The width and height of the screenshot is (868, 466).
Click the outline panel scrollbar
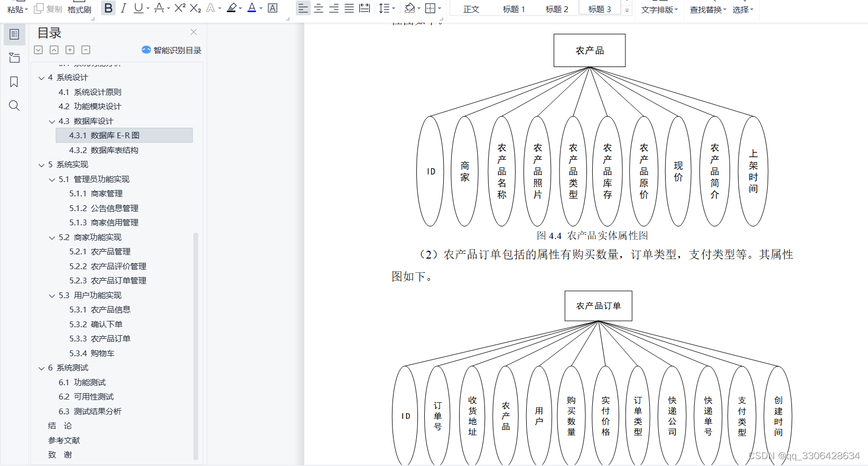coord(195,346)
